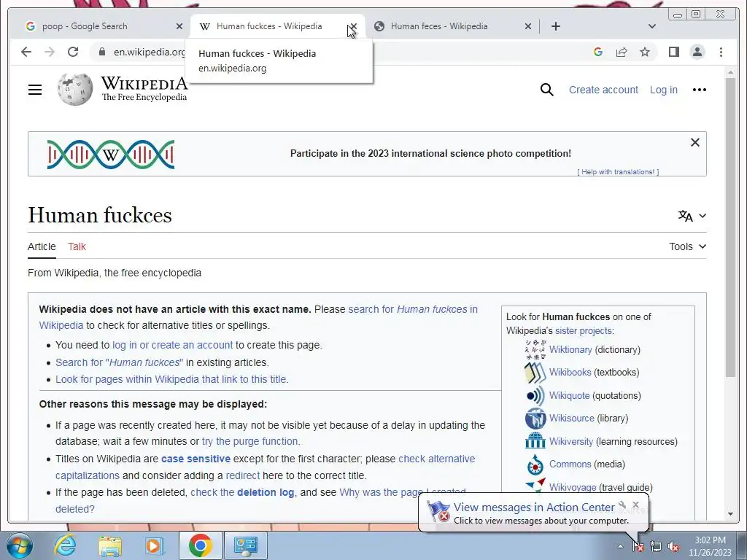Switch to Human feces - Wikipedia tab
Image resolution: width=747 pixels, height=560 pixels.
[448, 26]
